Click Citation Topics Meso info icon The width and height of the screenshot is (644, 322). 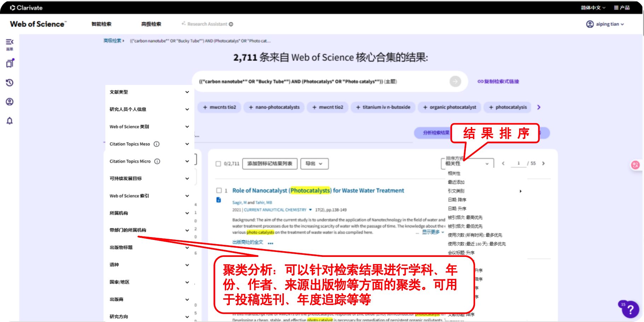(157, 144)
